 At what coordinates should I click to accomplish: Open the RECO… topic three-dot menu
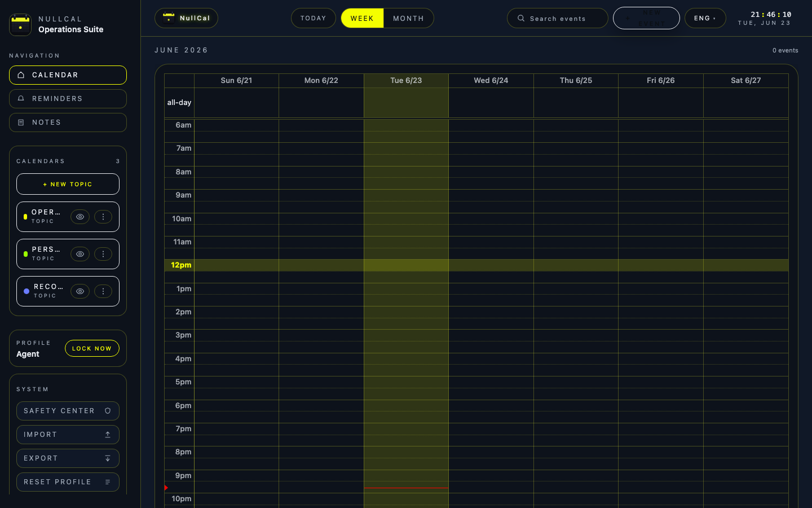pos(103,291)
